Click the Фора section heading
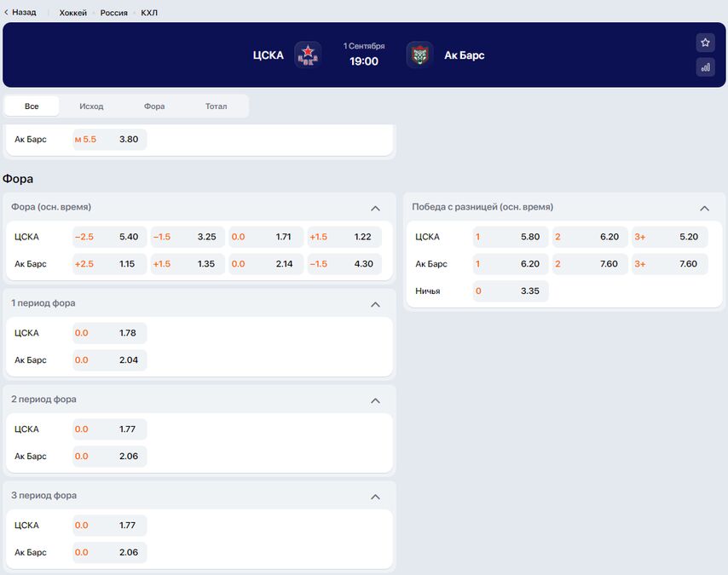 [x=18, y=179]
